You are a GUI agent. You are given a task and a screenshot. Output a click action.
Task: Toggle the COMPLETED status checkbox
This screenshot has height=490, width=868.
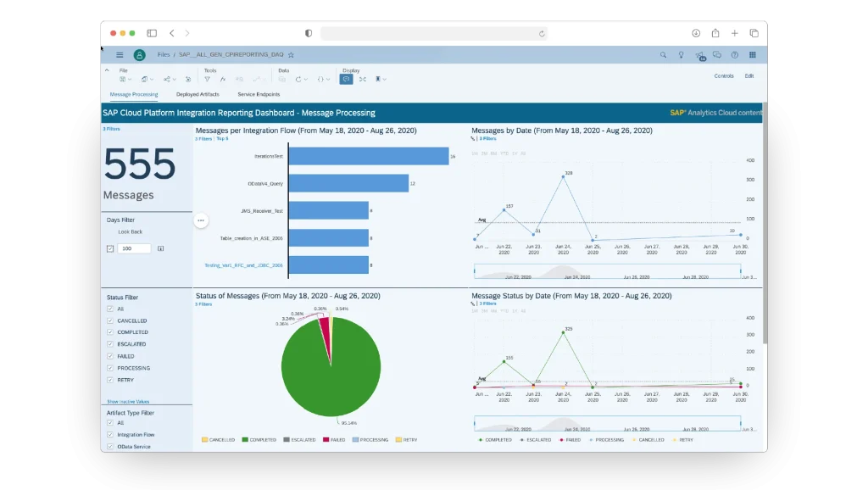point(110,332)
